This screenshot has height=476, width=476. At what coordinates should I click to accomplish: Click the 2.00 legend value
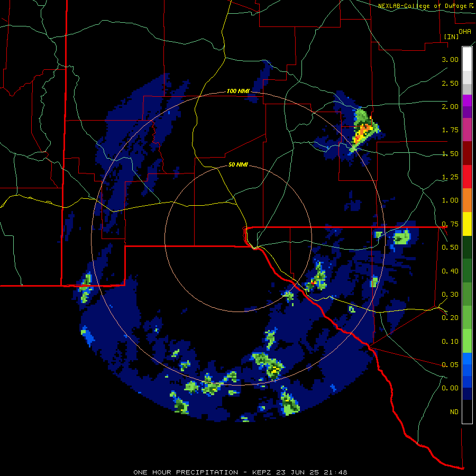pos(450,106)
